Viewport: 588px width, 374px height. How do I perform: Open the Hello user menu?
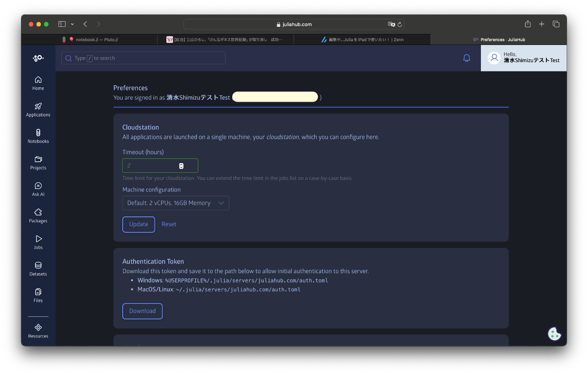[x=524, y=58]
